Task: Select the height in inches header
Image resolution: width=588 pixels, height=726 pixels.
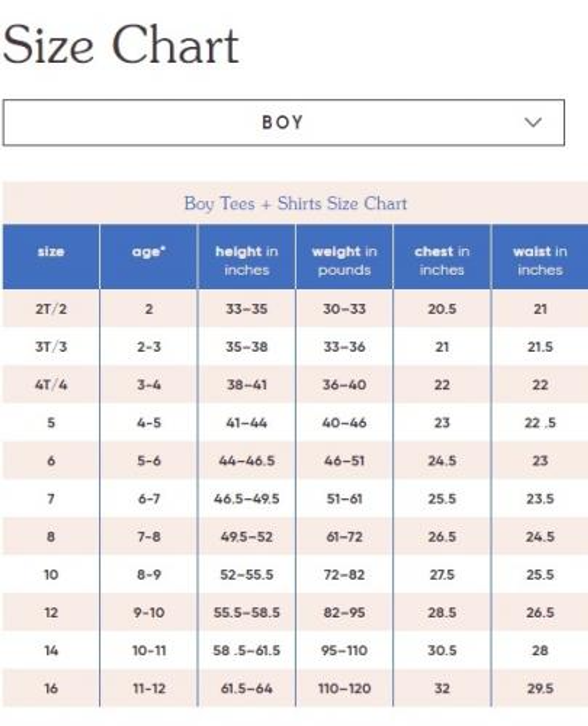Action: (246, 260)
